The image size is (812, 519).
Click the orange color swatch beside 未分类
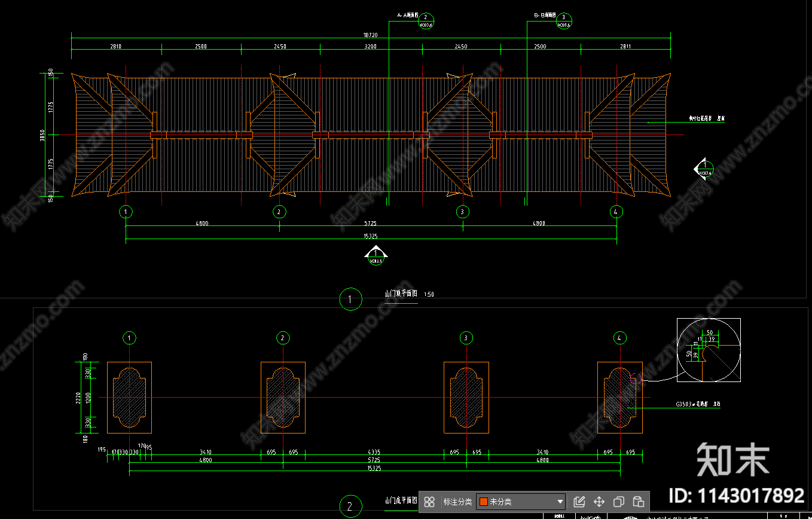(x=484, y=502)
